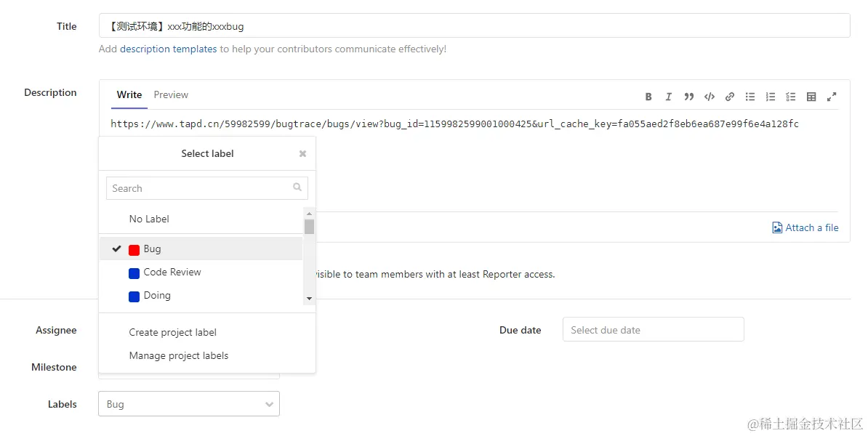The image size is (868, 436).
Task: Click Create project label
Action: [x=173, y=333]
